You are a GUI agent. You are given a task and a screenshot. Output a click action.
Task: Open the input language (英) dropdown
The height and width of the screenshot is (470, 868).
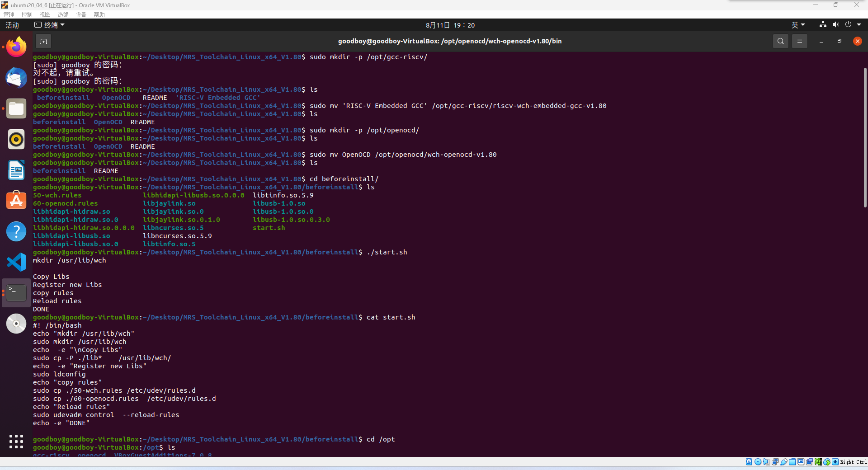(x=798, y=25)
